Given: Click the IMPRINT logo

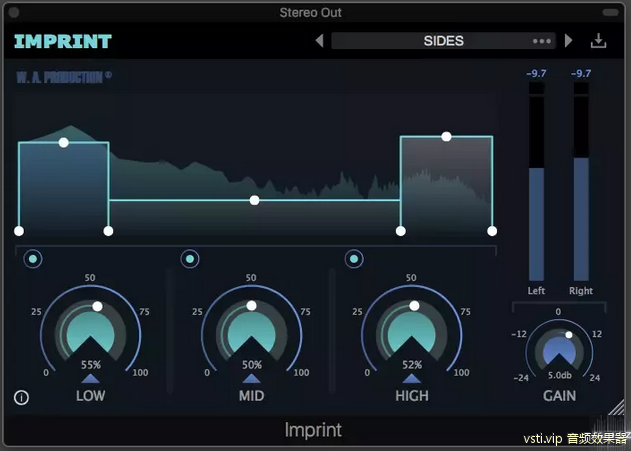Looking at the screenshot, I should pos(63,41).
